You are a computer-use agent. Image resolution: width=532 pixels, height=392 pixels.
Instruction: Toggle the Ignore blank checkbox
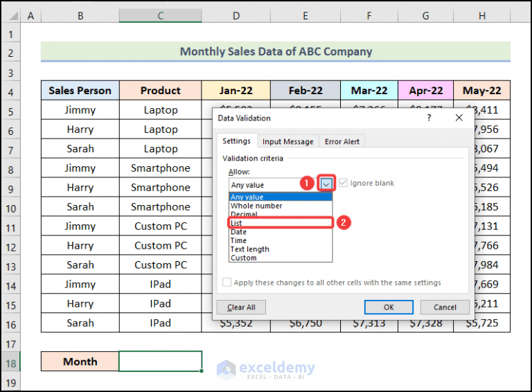point(343,183)
